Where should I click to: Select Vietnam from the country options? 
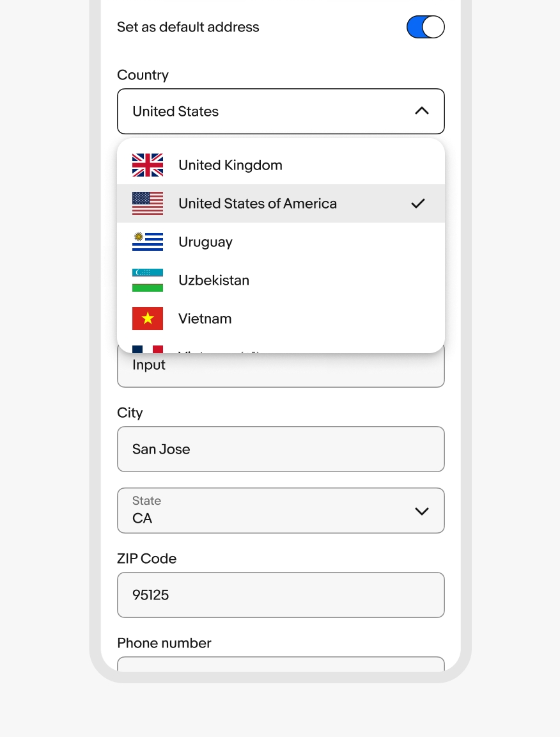click(205, 319)
